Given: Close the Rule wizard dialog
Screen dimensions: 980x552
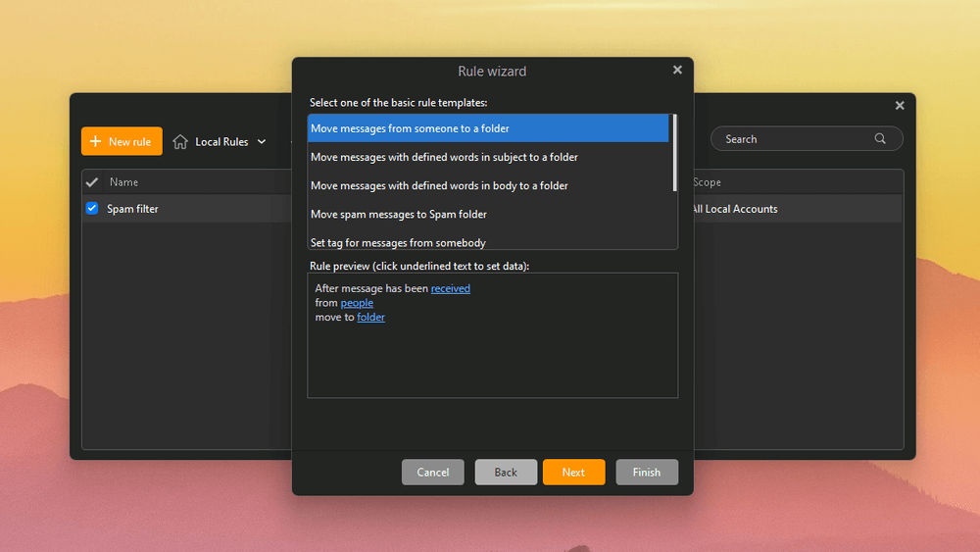Looking at the screenshot, I should [677, 71].
